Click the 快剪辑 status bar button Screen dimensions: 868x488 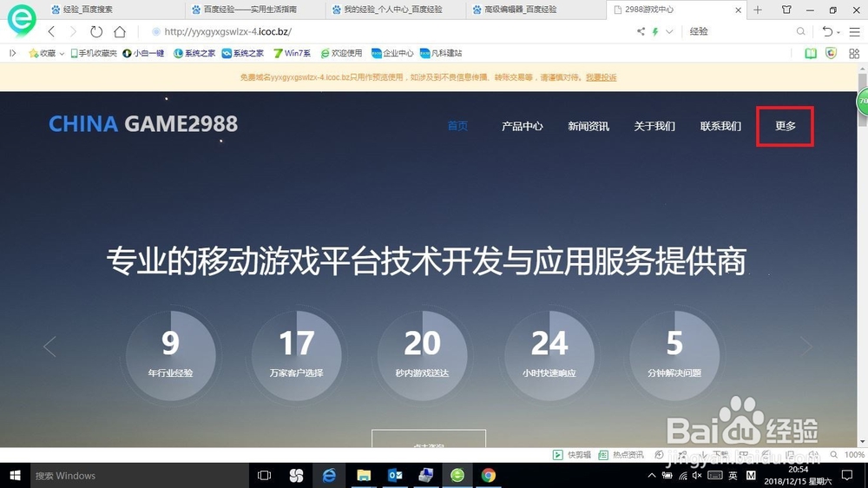click(x=572, y=455)
